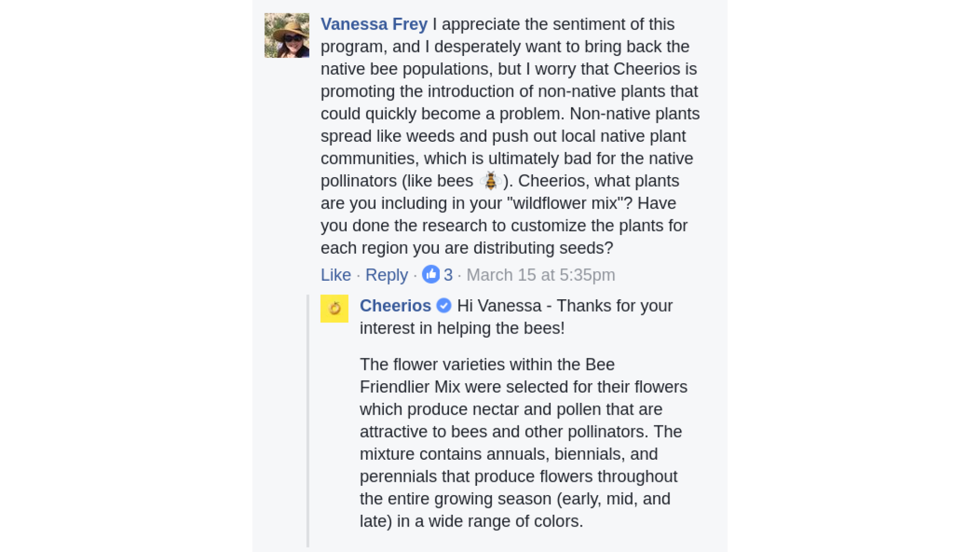Click the vertical reply thread line
Viewport: 980px width, 552px height.
click(308, 421)
